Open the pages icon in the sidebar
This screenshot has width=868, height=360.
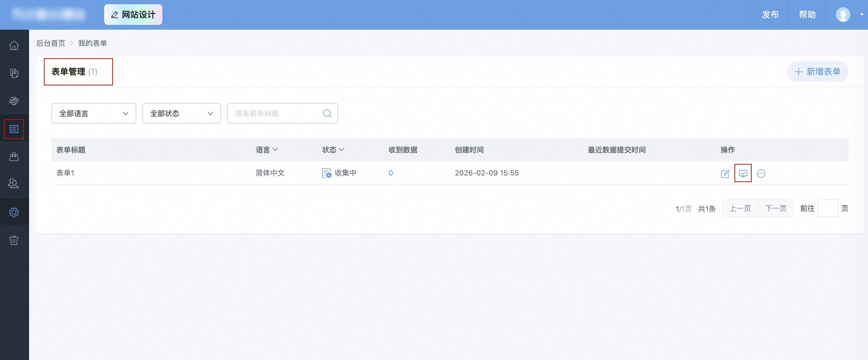14,73
